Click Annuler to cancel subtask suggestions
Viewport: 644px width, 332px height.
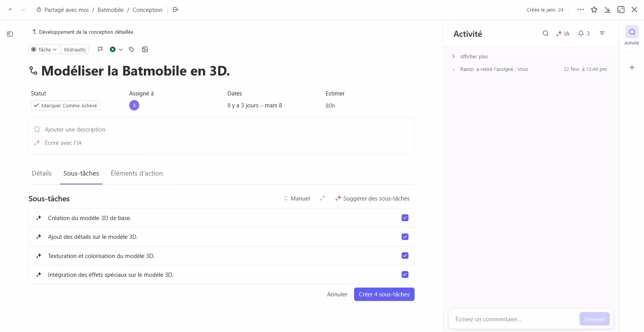[337, 294]
